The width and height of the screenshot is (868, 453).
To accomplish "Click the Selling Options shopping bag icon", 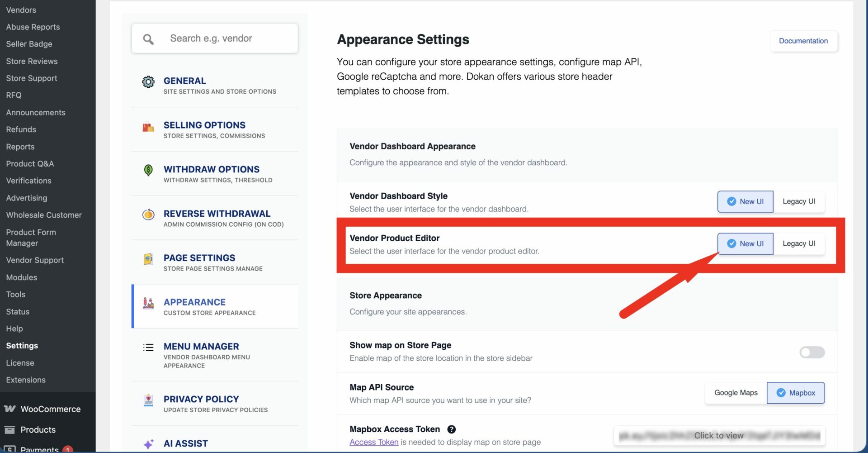I will pyautogui.click(x=148, y=127).
